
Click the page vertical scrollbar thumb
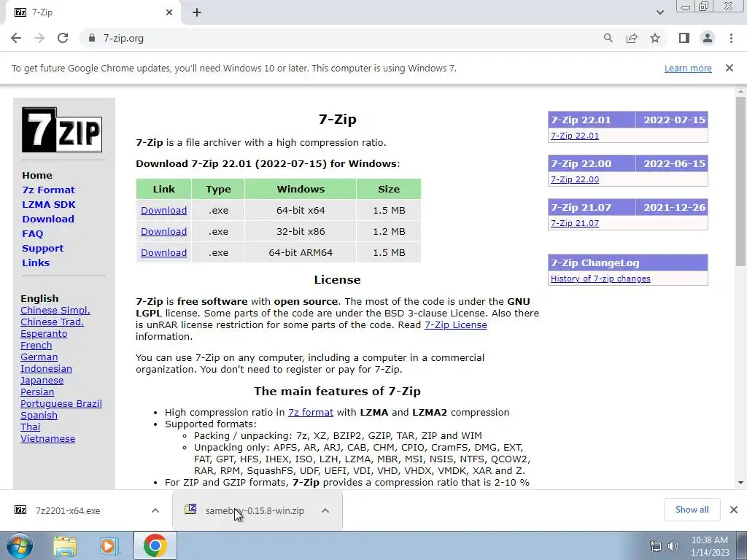(740, 181)
